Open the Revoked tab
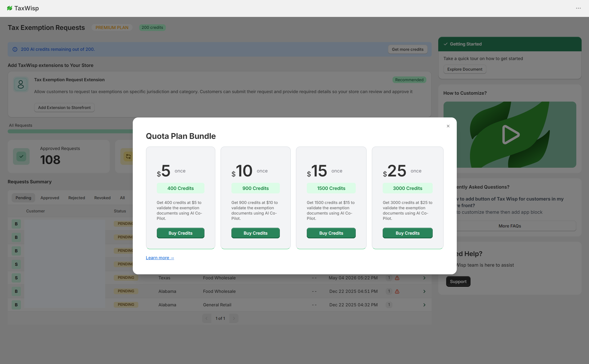This screenshot has height=364, width=589. (x=102, y=198)
